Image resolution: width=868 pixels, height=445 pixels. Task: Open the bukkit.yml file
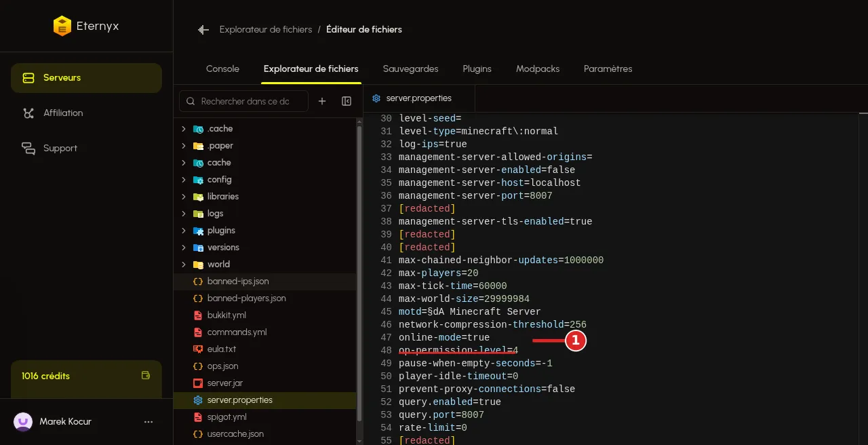click(265, 315)
